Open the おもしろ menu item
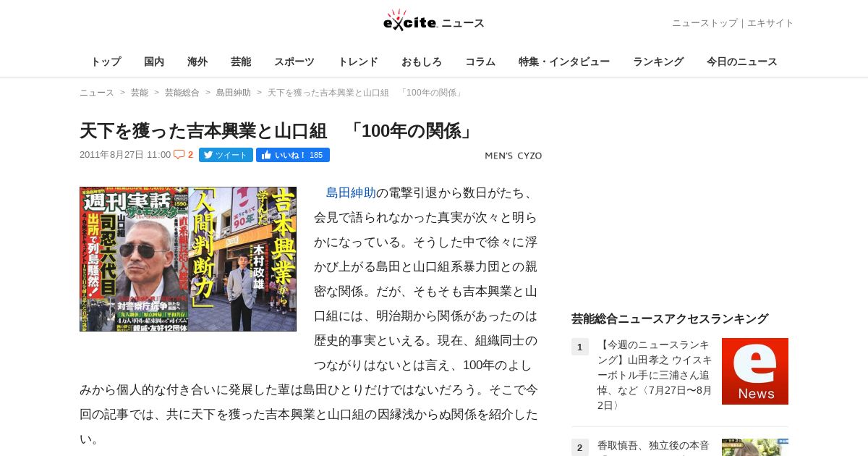868x456 pixels. click(x=422, y=62)
